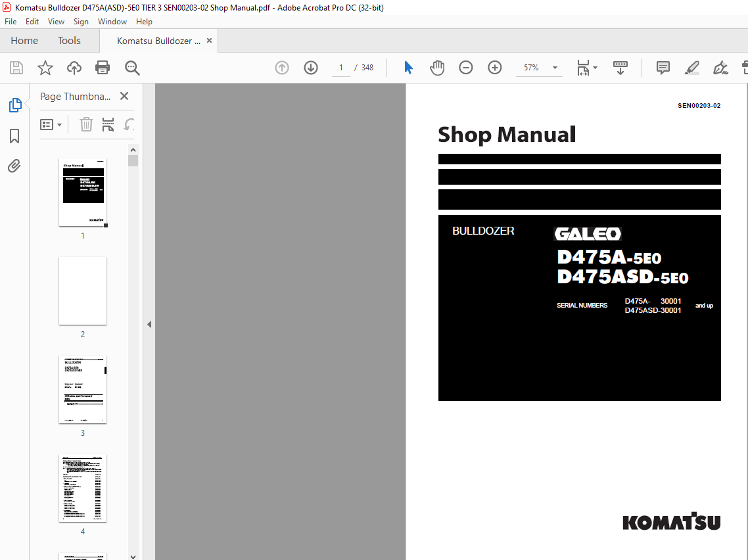
Task: Click the scrolling mode read icon
Action: [620, 68]
